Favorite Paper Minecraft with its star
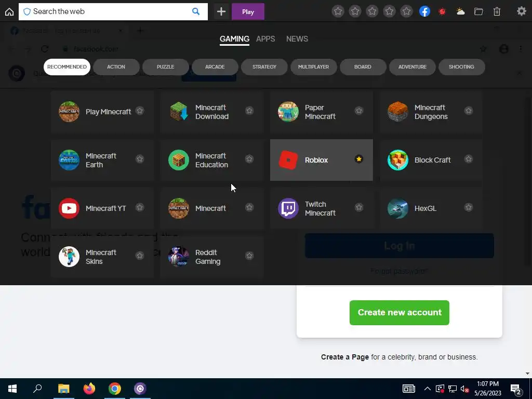Viewport: 532px width, 399px height. [359, 111]
